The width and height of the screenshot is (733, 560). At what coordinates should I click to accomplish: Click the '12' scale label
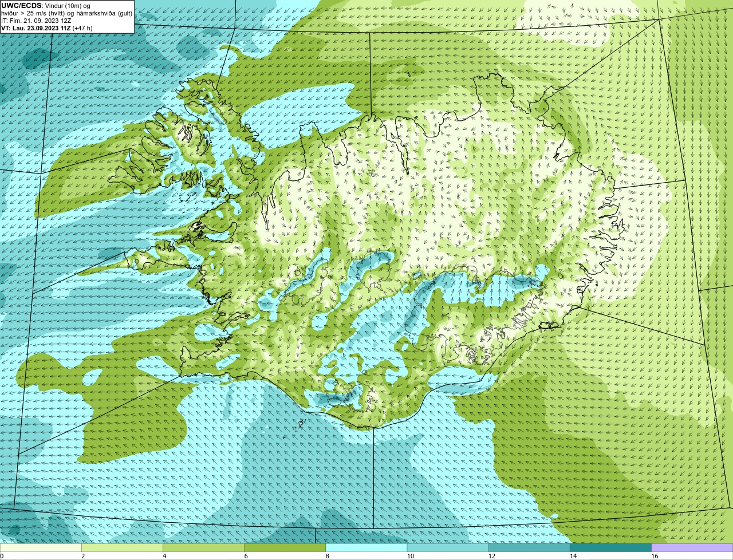pos(491,556)
